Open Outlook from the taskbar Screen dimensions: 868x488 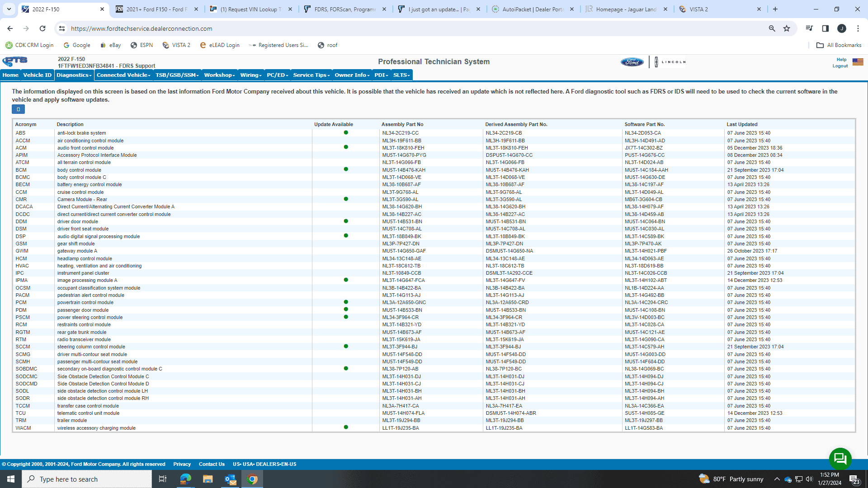230,479
